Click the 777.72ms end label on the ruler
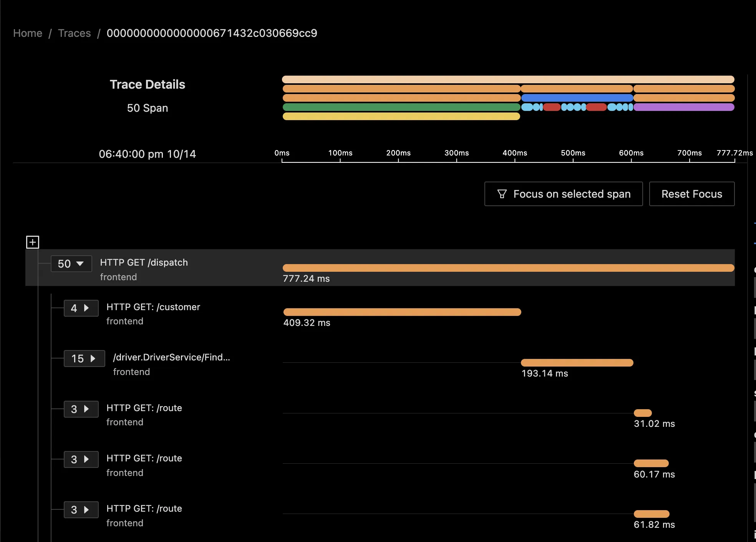756x542 pixels. point(734,153)
